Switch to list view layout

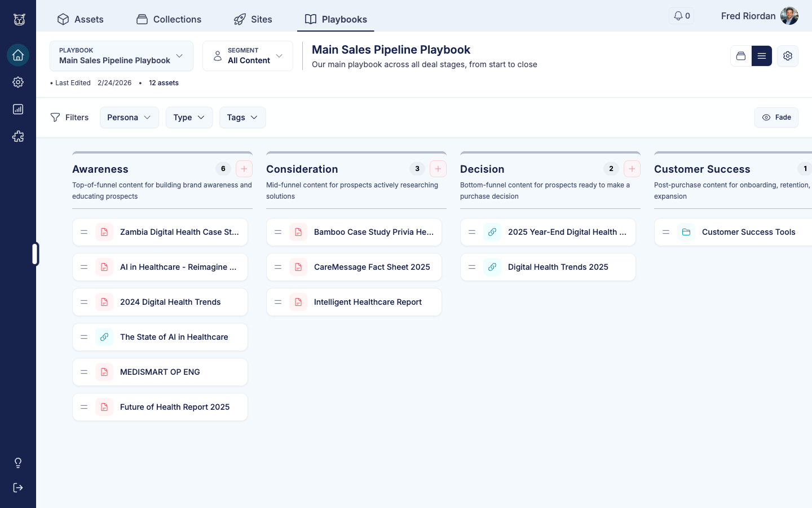point(762,56)
